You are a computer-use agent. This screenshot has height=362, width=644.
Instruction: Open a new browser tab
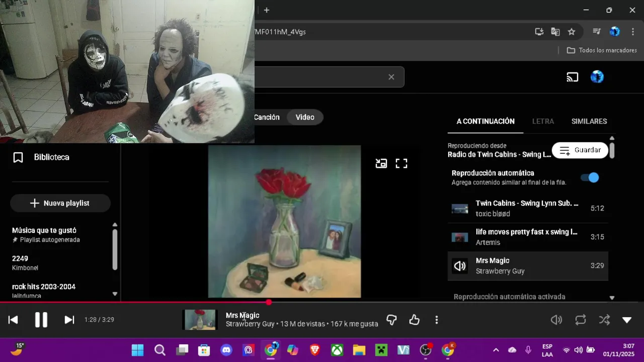(267, 10)
